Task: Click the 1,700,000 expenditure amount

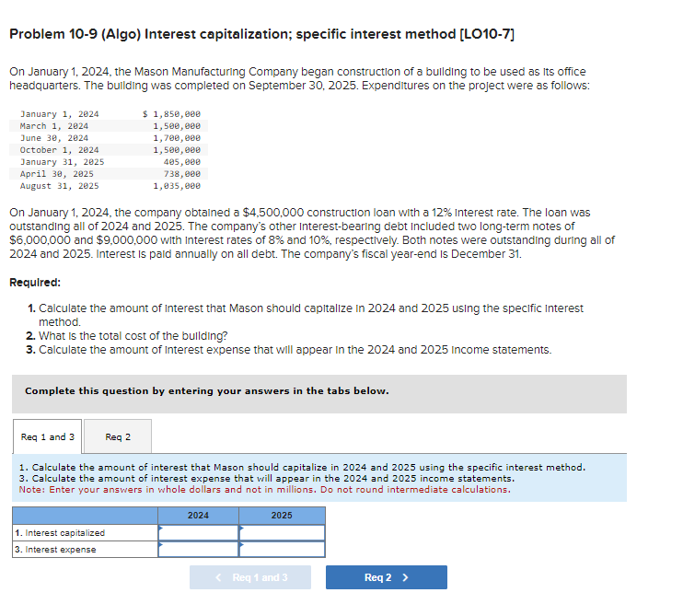Action: point(177,138)
